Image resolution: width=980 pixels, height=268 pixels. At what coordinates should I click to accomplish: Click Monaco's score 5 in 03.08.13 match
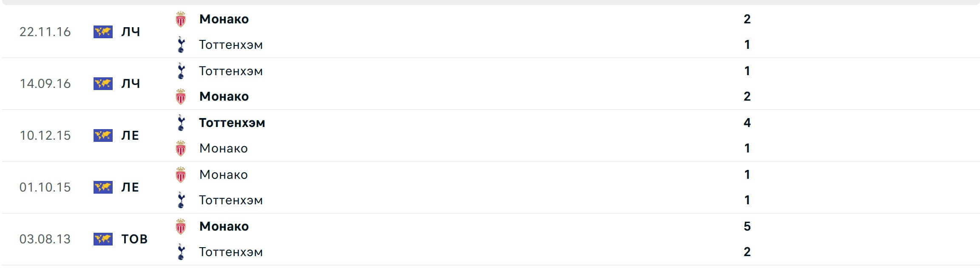coord(747,226)
